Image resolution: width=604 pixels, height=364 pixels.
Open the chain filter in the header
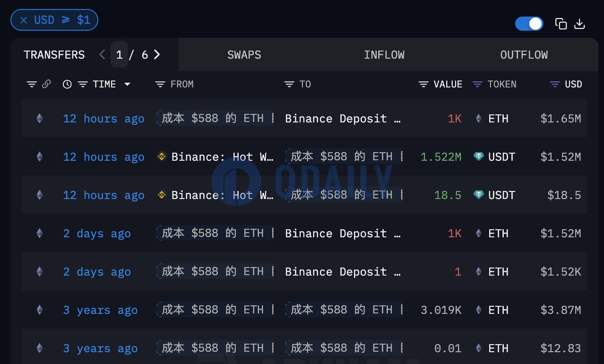point(32,84)
